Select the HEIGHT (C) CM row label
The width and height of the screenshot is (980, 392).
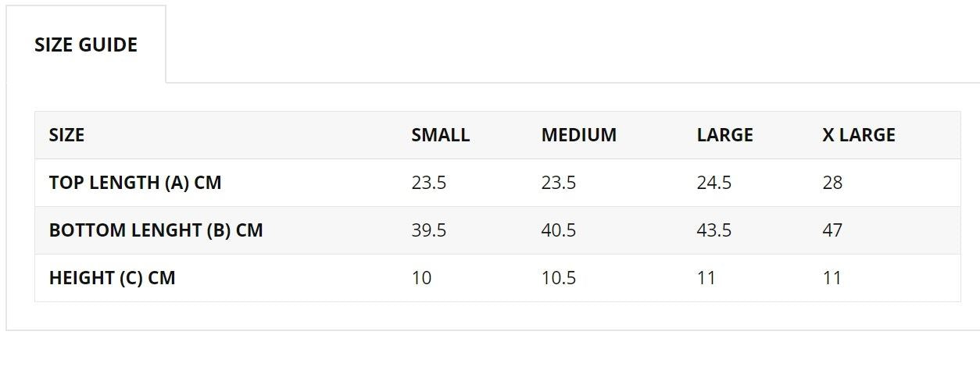pyautogui.click(x=112, y=278)
